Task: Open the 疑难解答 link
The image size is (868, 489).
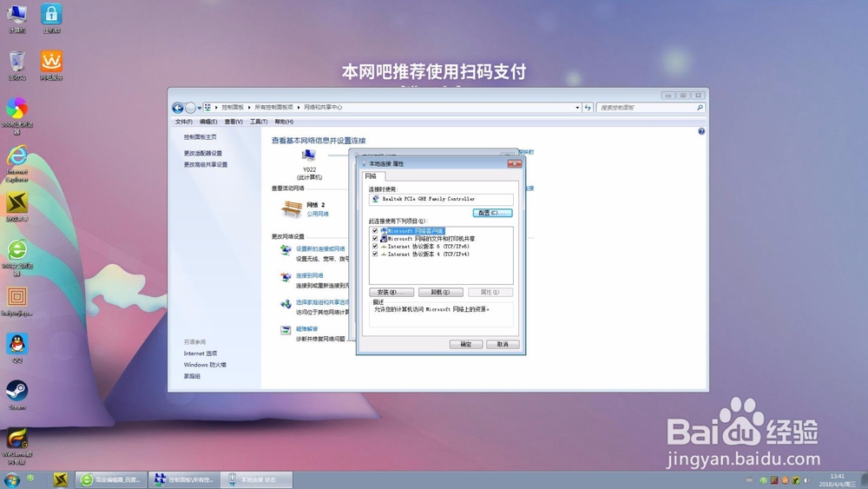Action: (306, 329)
